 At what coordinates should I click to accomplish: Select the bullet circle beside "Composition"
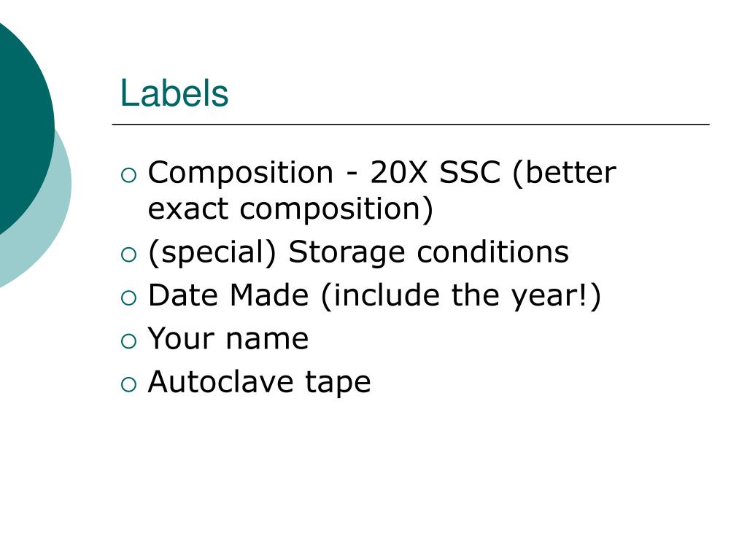pos(128,175)
